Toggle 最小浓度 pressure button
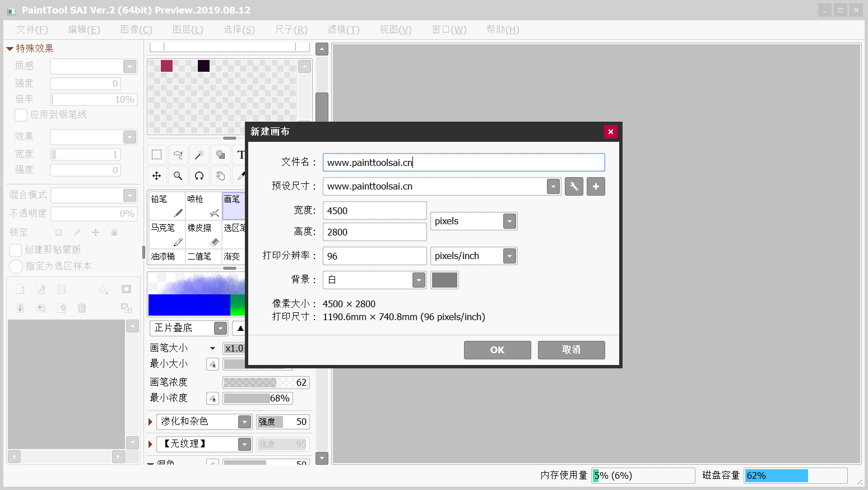The width and height of the screenshot is (868, 490). coord(212,399)
